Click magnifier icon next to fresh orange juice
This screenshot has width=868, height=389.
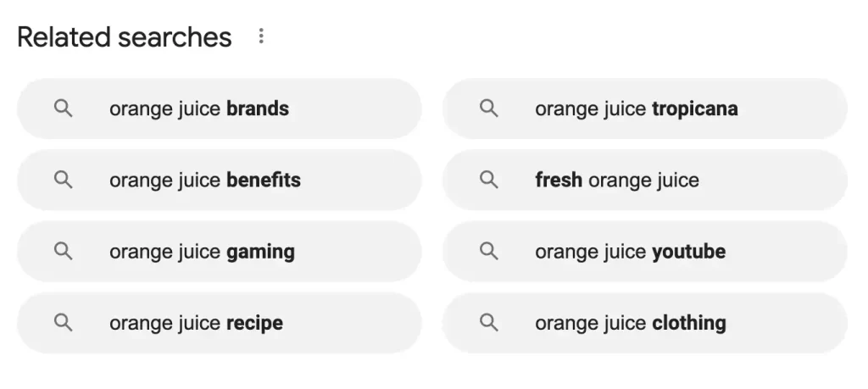point(489,180)
